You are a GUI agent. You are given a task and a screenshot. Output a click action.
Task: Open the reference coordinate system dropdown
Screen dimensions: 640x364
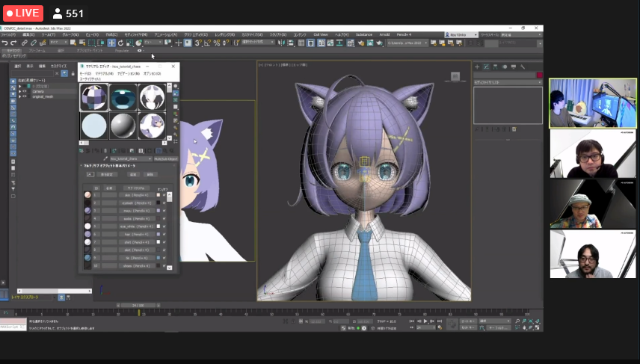click(153, 43)
